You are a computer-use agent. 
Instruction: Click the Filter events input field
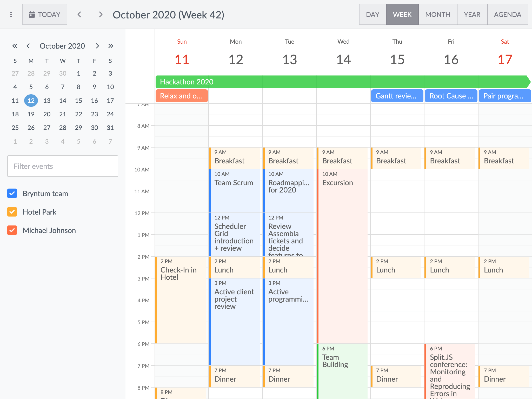coord(63,166)
